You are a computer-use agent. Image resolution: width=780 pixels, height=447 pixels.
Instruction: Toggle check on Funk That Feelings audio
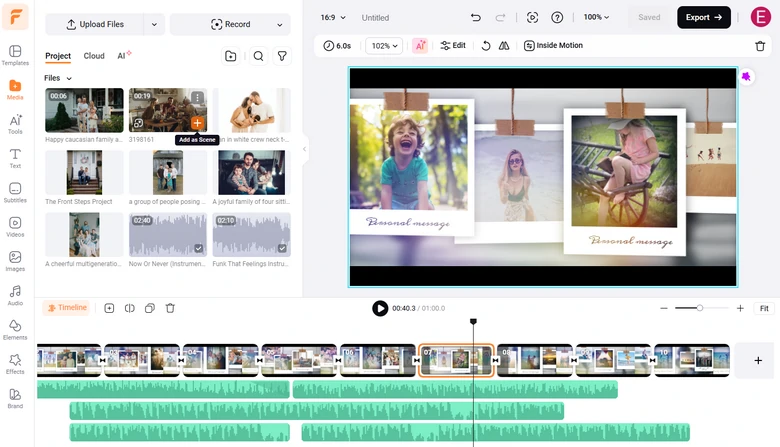(282, 248)
